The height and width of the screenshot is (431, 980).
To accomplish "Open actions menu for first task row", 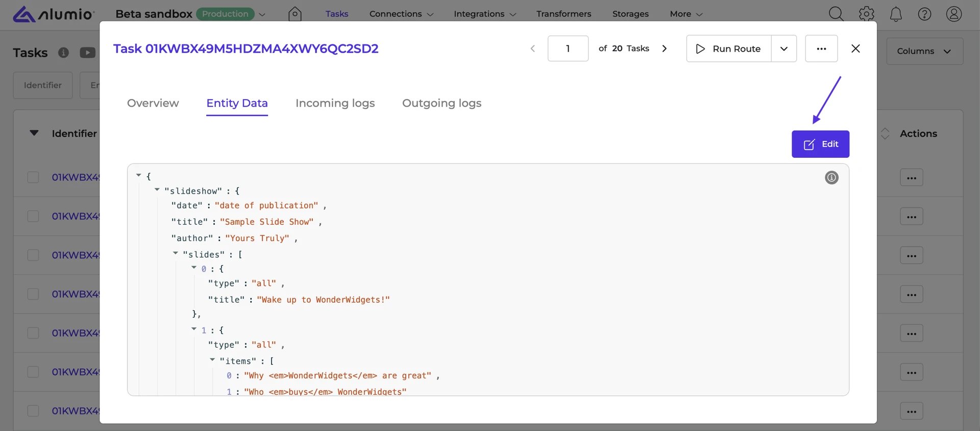I will tap(912, 178).
